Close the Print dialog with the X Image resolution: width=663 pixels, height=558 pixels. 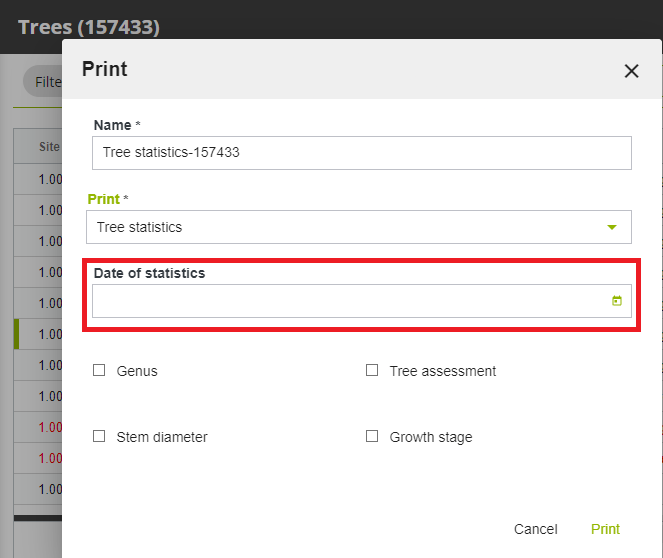point(631,71)
